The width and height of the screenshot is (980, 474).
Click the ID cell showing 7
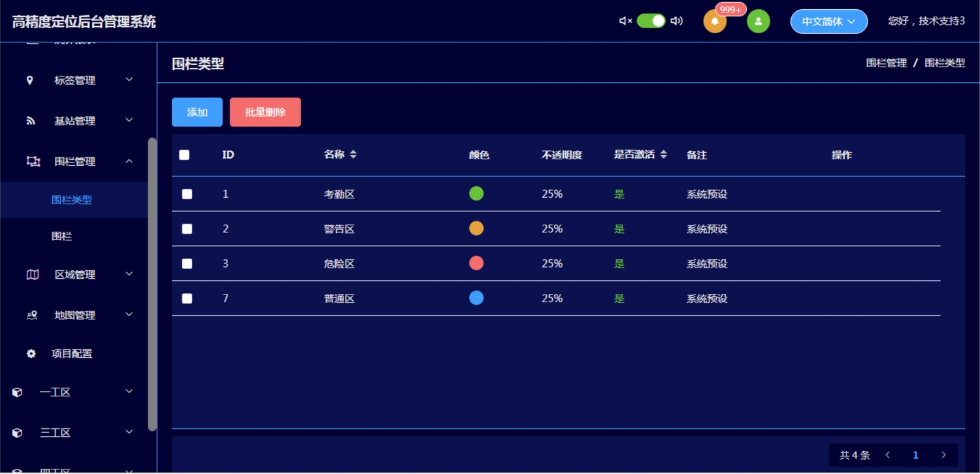point(225,298)
